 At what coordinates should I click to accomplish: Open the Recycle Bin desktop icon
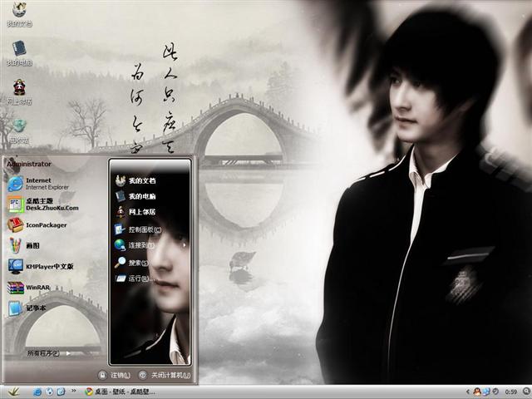(x=19, y=131)
